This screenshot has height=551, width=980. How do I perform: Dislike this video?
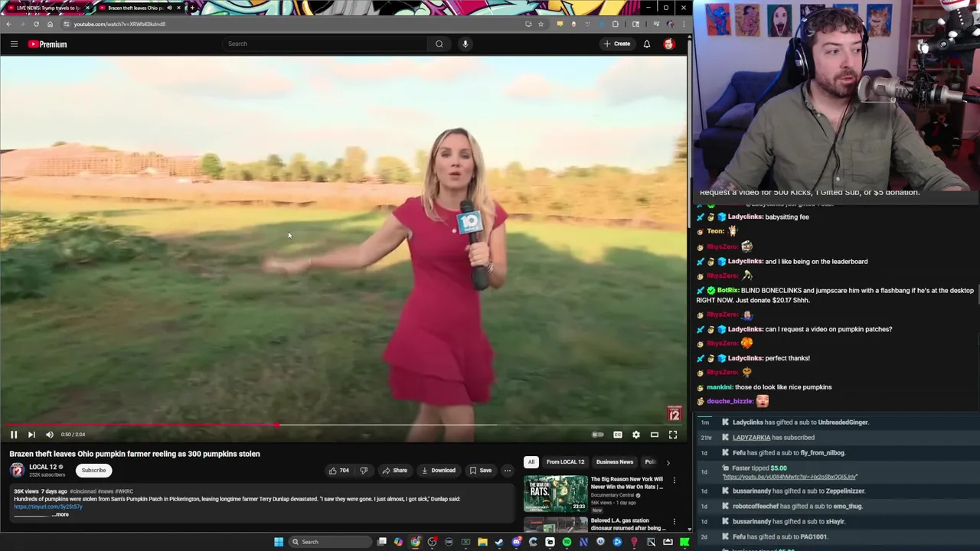364,471
